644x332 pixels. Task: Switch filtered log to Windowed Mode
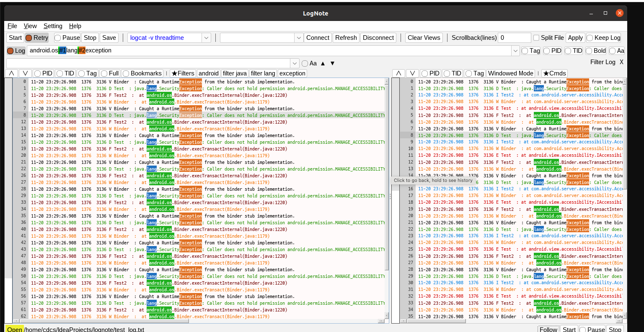click(510, 73)
